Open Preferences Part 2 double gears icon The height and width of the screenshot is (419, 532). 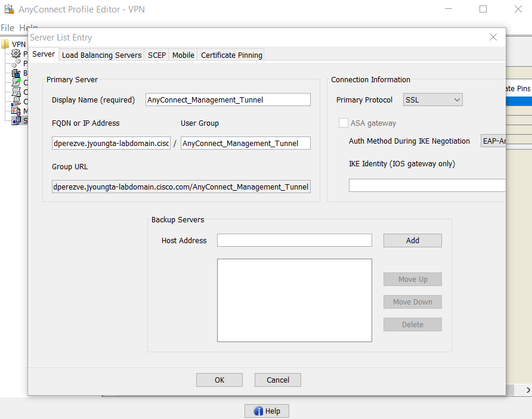(16, 63)
